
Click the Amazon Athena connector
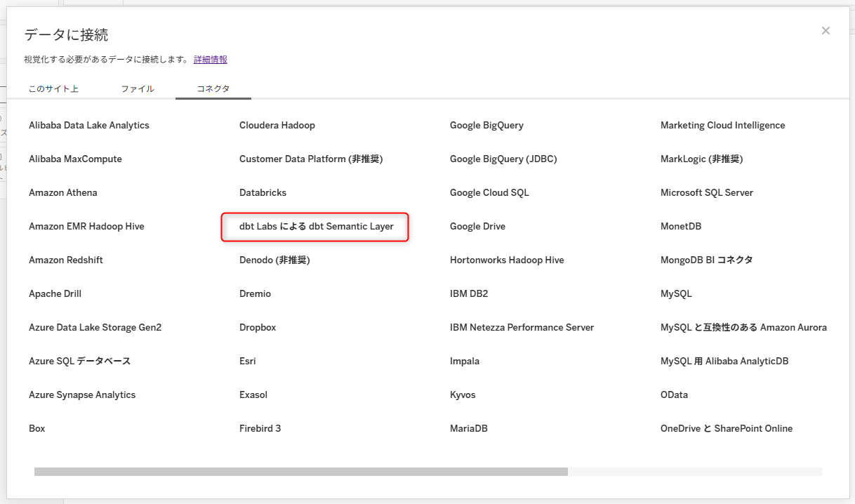[x=63, y=193]
